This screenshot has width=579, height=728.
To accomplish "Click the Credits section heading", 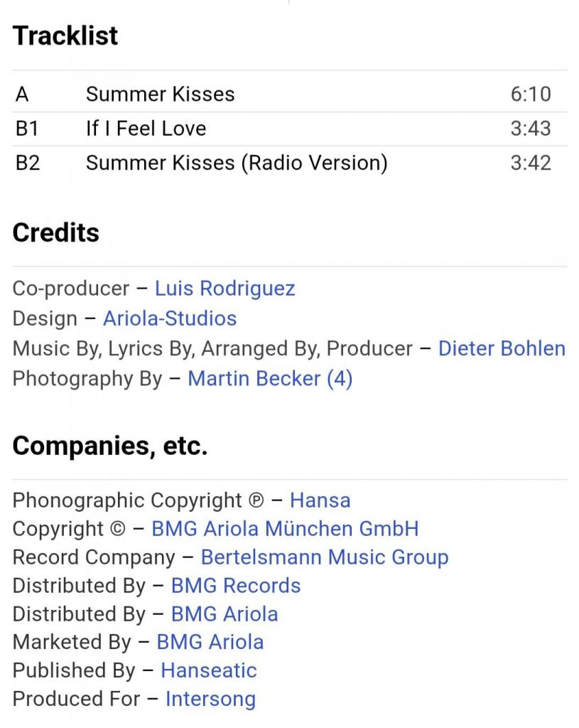I will (x=55, y=232).
